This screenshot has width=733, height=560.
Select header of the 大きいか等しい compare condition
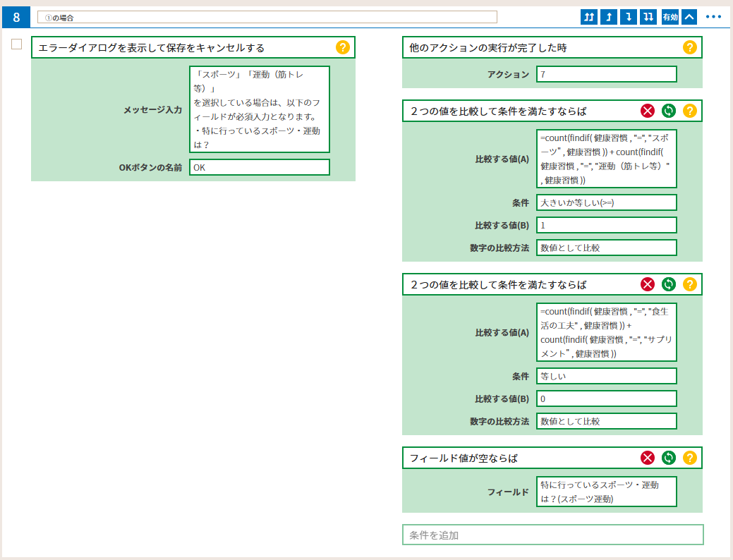tap(552, 111)
